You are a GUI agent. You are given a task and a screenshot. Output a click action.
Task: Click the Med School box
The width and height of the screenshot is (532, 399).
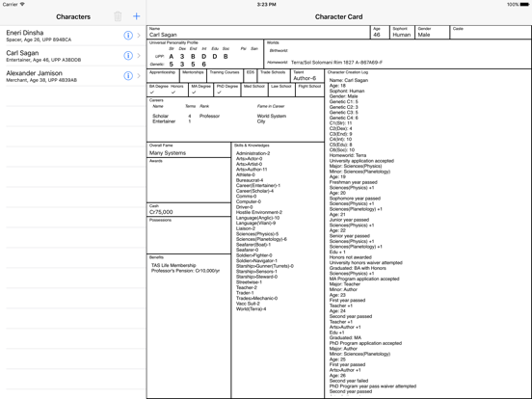point(254,90)
